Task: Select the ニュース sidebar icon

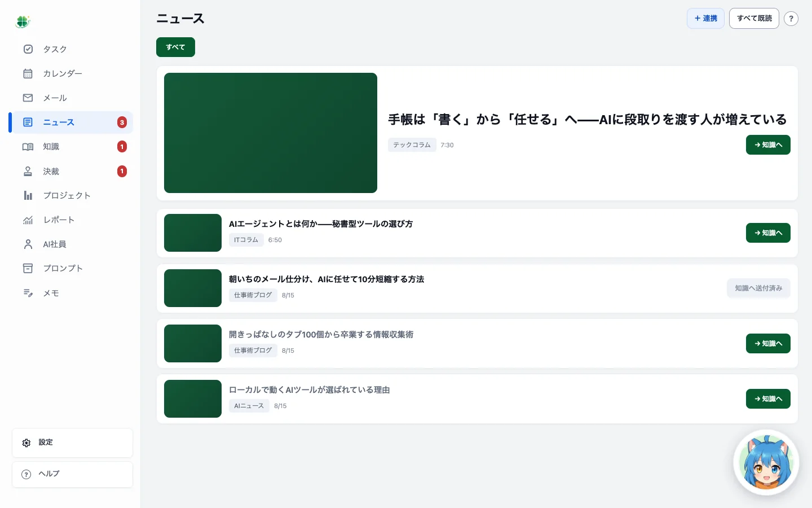Action: click(x=28, y=122)
